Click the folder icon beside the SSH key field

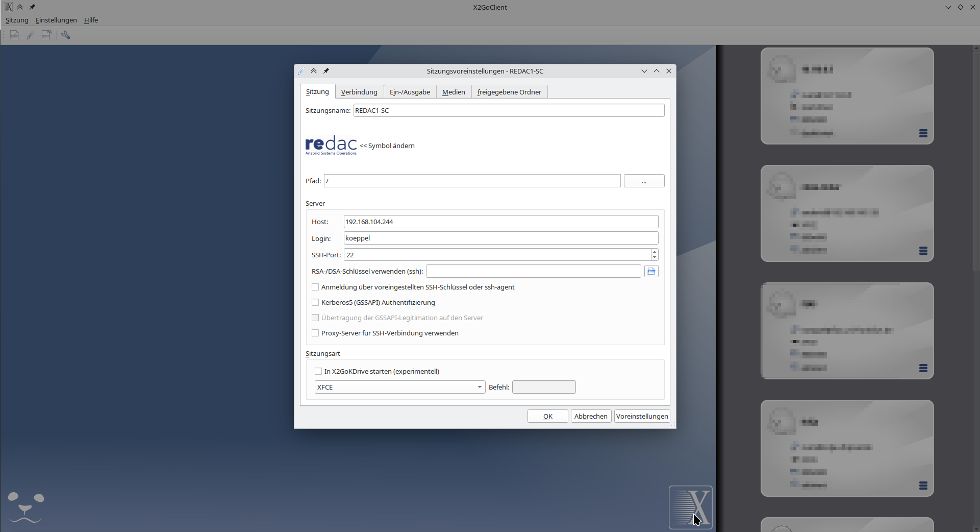(x=651, y=271)
